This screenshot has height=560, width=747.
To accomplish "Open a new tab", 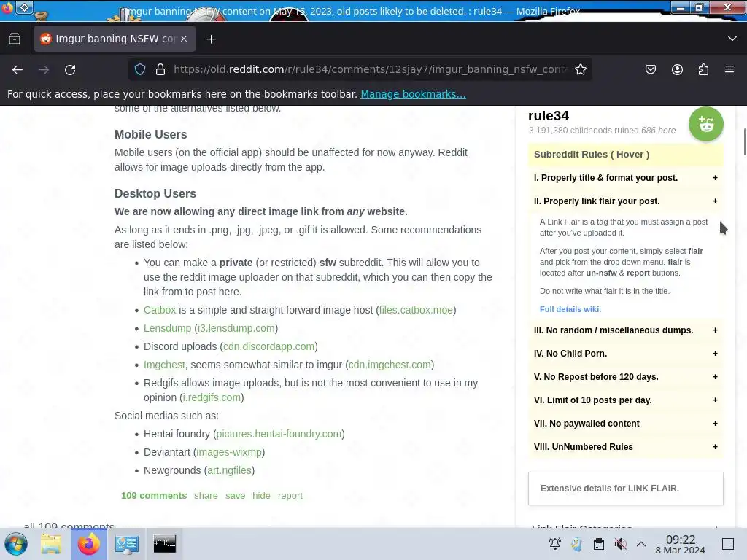I will [x=211, y=39].
